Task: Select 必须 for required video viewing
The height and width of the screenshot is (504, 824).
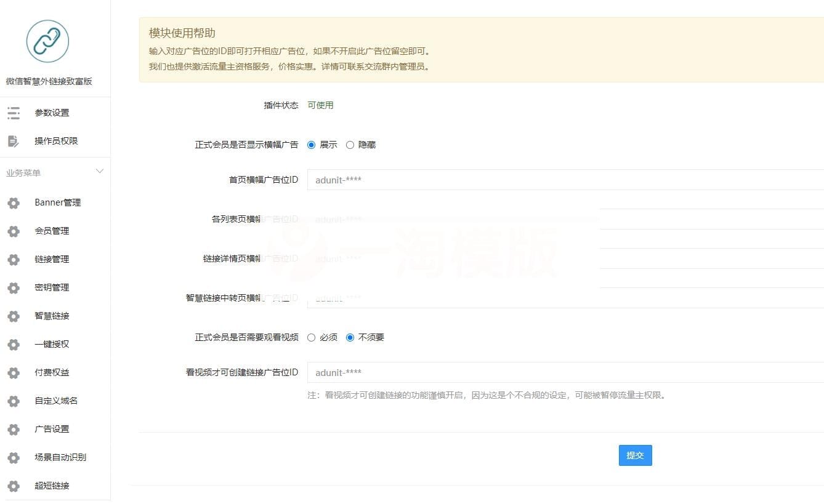Action: [x=311, y=337]
